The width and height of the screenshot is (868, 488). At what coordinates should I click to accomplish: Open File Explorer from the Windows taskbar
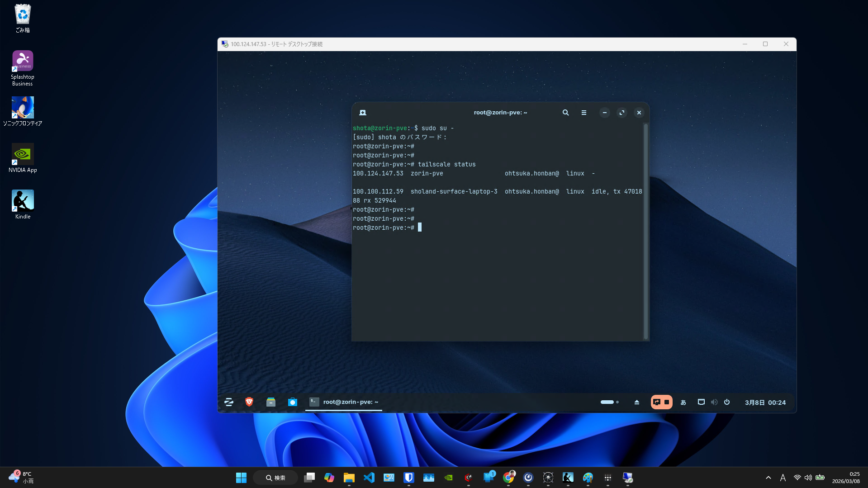(x=349, y=478)
